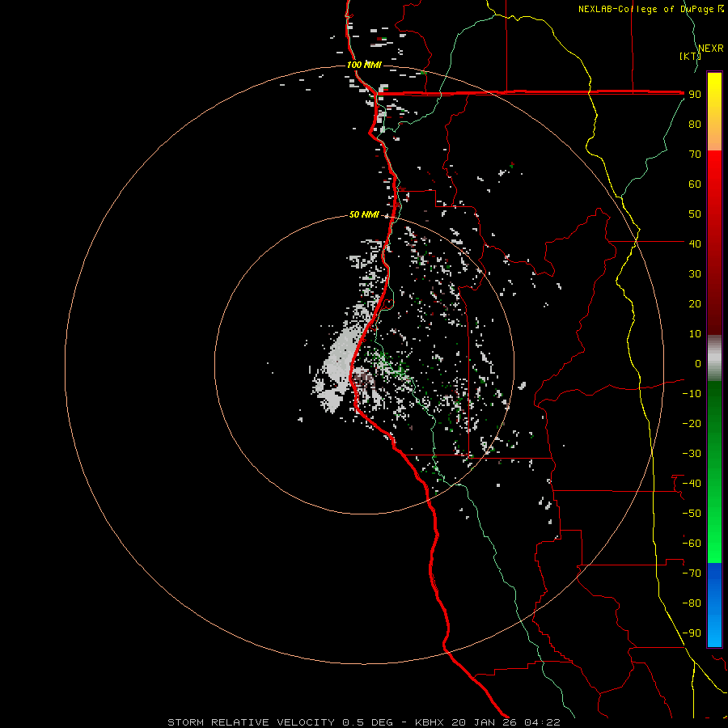Click the gray zero-velocity band of the color bar
728x728 pixels.
(x=714, y=358)
